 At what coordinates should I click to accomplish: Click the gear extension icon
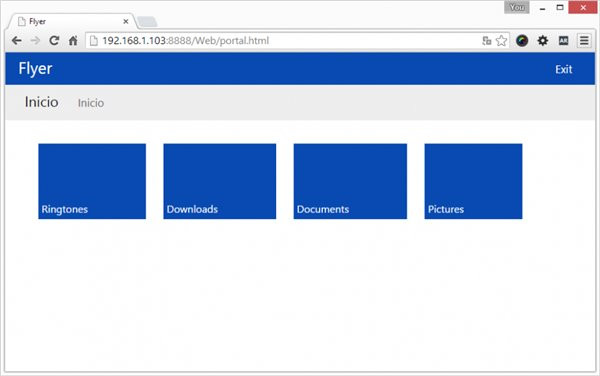[543, 41]
